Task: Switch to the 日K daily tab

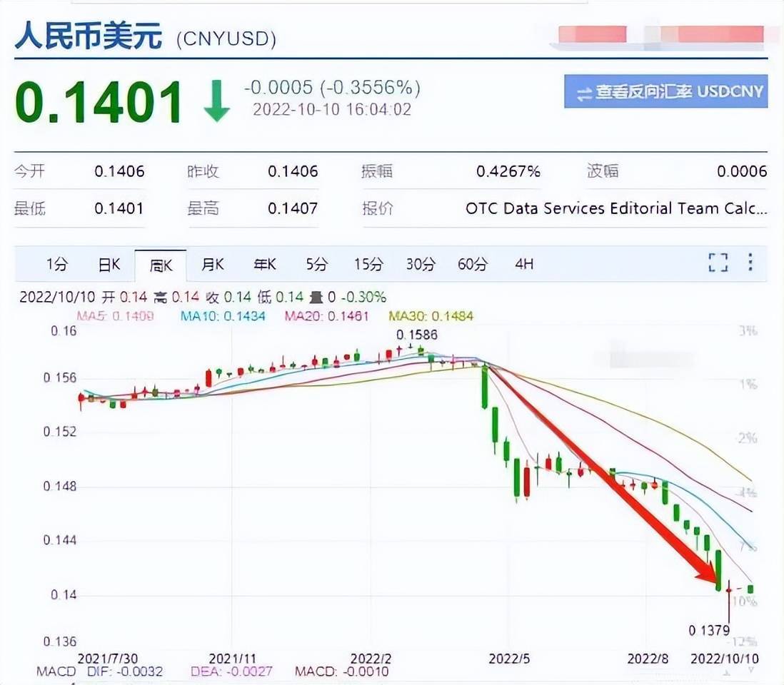Action: (108, 264)
